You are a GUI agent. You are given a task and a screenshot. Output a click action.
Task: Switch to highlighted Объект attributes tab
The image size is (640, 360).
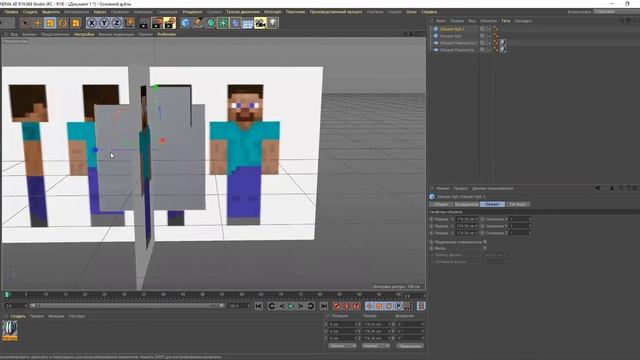pos(492,204)
